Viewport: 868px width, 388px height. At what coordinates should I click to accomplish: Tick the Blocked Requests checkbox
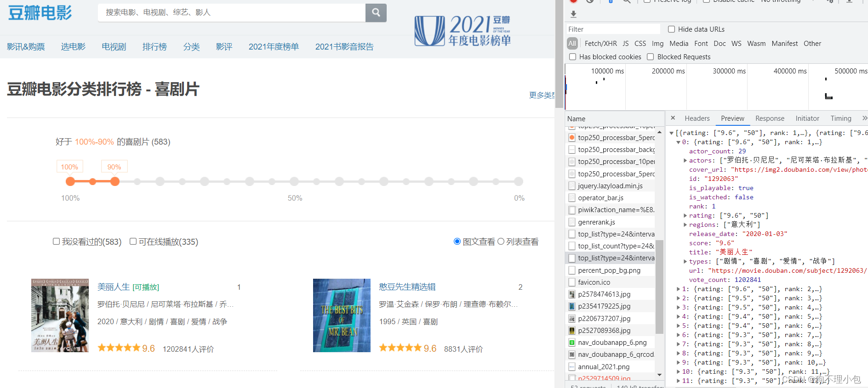(650, 57)
